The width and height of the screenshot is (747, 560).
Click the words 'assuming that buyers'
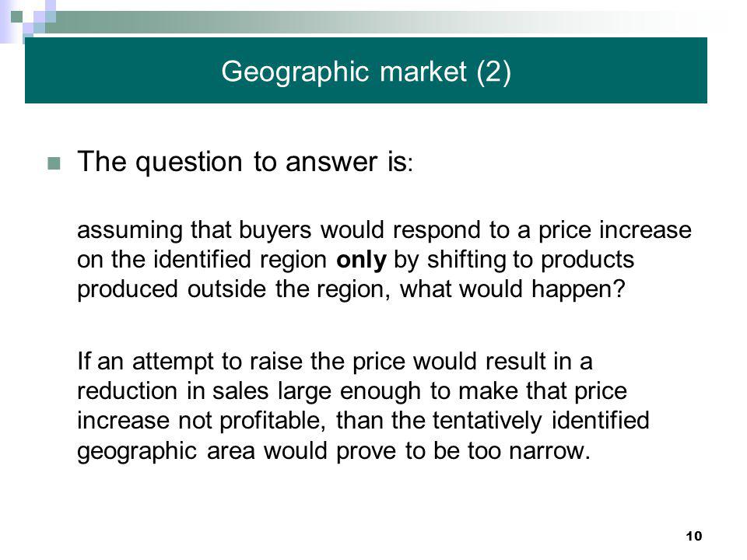pyautogui.click(x=194, y=230)
